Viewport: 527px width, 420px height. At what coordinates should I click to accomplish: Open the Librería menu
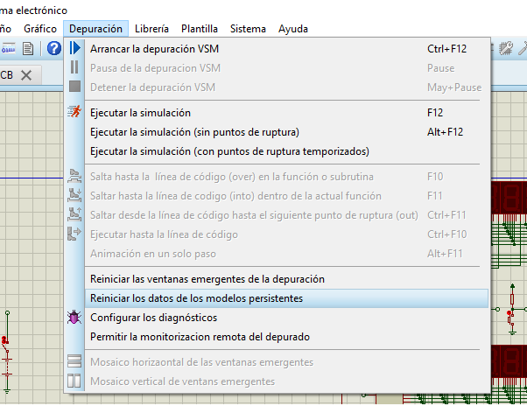pos(151,29)
